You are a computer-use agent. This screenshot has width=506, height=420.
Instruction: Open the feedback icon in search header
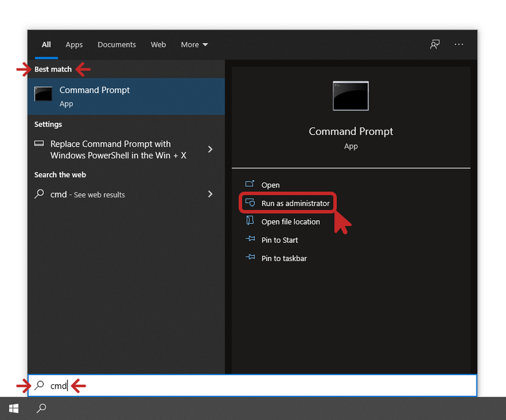(435, 44)
